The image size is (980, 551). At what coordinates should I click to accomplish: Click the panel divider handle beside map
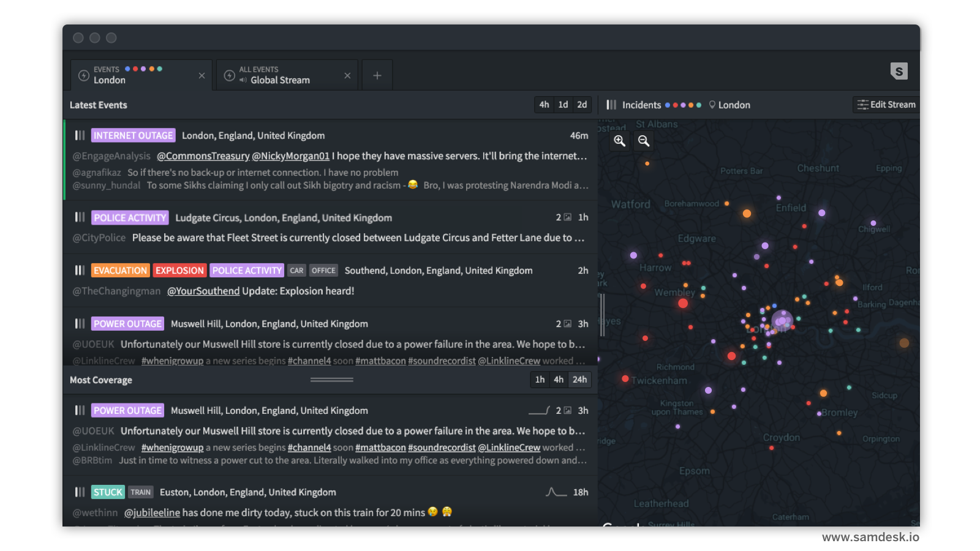click(602, 315)
